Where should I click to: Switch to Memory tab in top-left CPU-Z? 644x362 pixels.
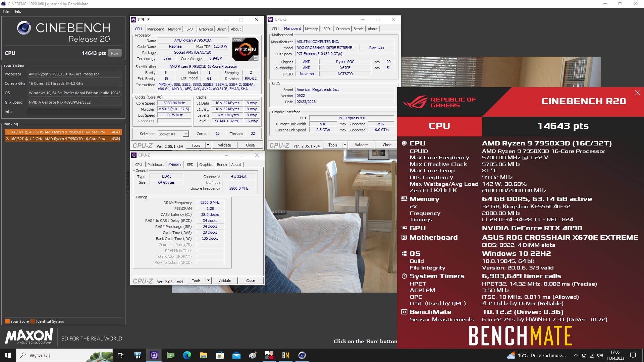pyautogui.click(x=174, y=29)
